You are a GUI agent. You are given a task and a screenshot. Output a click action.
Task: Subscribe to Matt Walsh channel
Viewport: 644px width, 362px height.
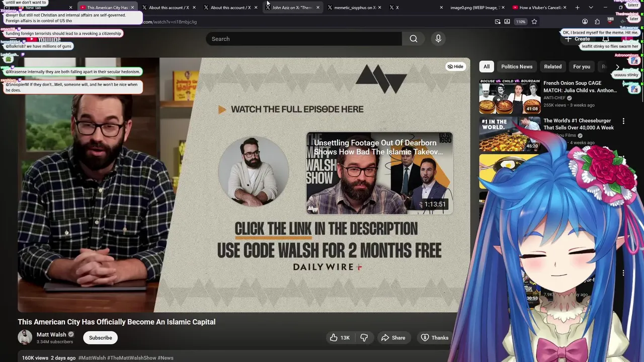(x=101, y=338)
